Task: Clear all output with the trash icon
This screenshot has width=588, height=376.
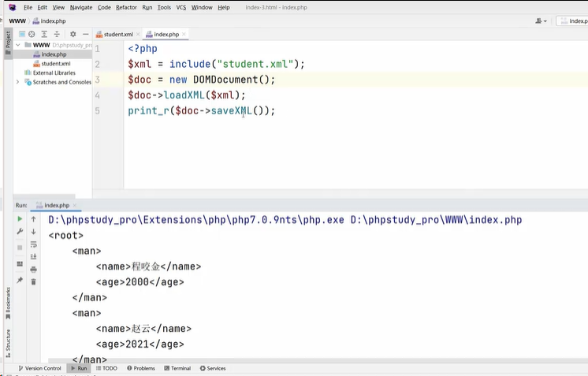Action: (x=33, y=281)
